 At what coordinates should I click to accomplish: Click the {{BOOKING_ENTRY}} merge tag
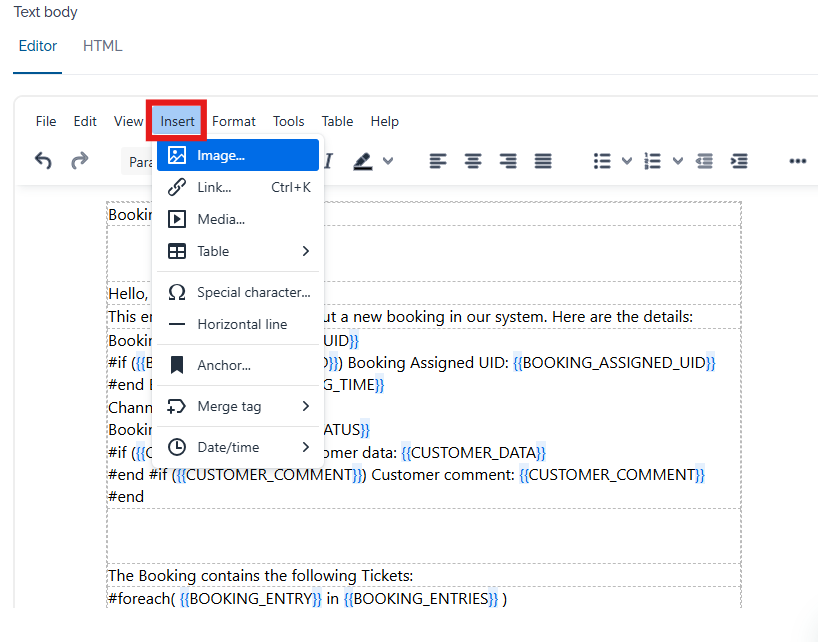(250, 599)
